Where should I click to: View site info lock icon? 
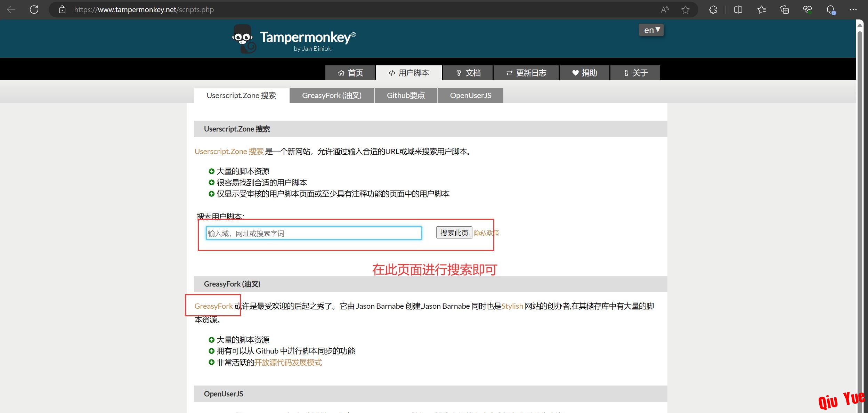62,9
